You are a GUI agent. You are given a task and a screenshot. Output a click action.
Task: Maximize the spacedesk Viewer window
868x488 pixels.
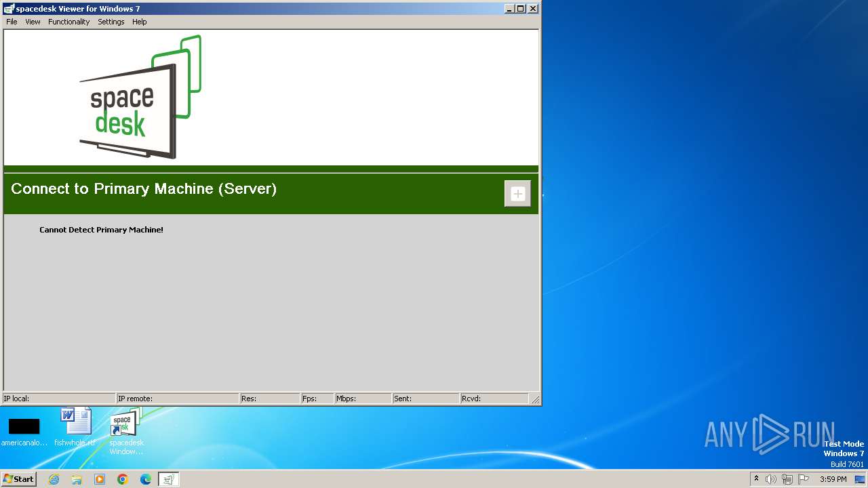pyautogui.click(x=520, y=9)
